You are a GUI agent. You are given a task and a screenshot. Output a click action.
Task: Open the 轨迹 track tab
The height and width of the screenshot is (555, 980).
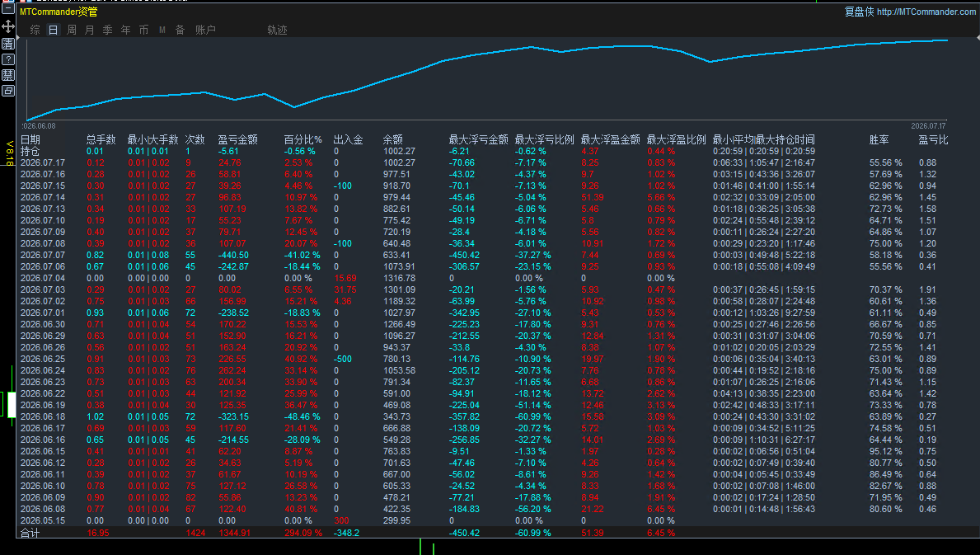(x=278, y=30)
